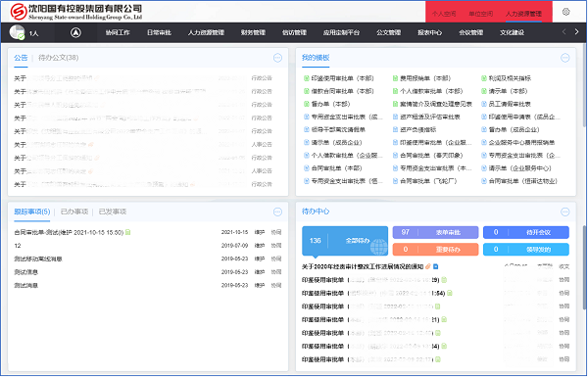Open the 报表中心 menu

pyautogui.click(x=430, y=32)
